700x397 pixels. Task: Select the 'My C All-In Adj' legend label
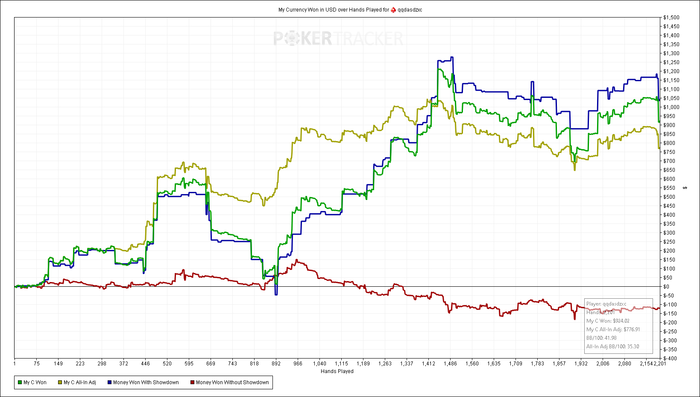(79, 383)
